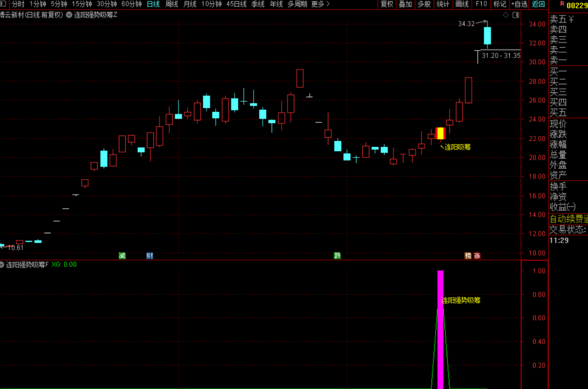Click the diamond icon above chart
588x389 pixels.
[x=506, y=15]
